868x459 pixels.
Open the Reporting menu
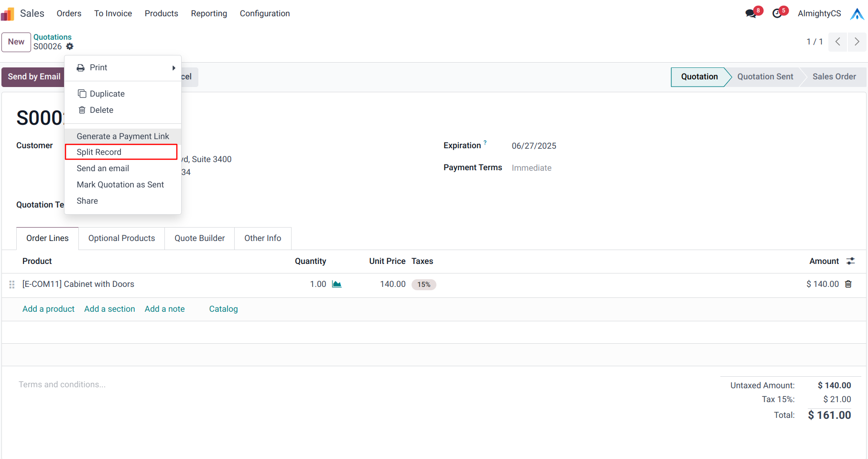coord(209,13)
